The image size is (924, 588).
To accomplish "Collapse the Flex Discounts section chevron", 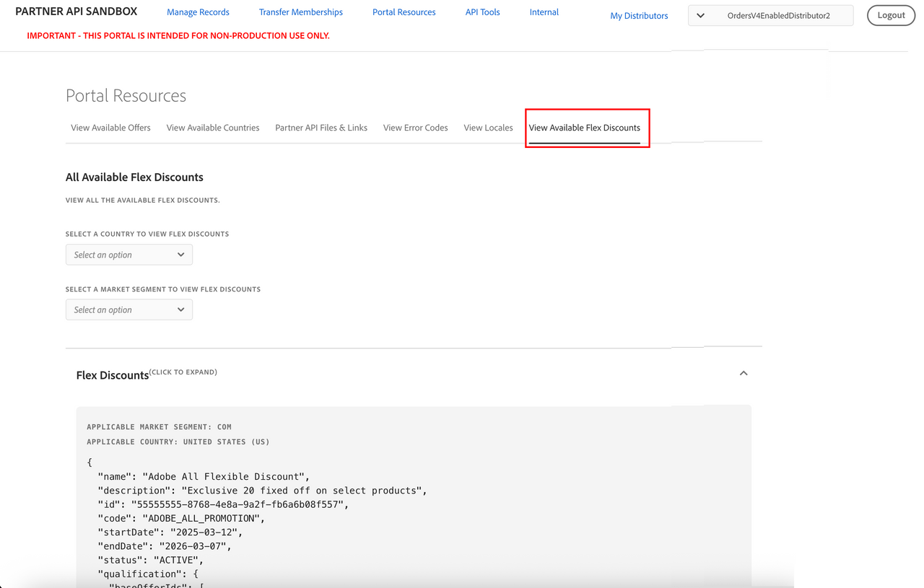I will point(743,373).
